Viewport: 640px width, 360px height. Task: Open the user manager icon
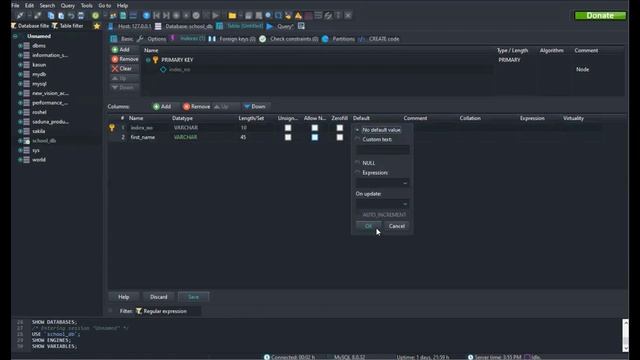pos(113,16)
